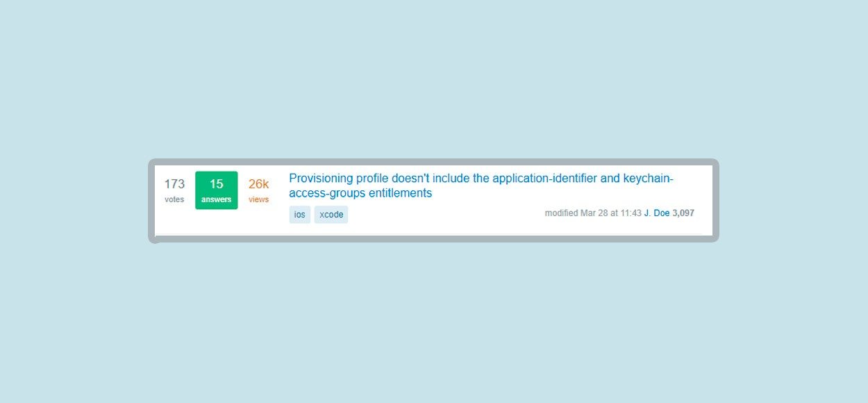868x403 pixels.
Task: Click the number 15 in the green box
Action: tap(217, 184)
